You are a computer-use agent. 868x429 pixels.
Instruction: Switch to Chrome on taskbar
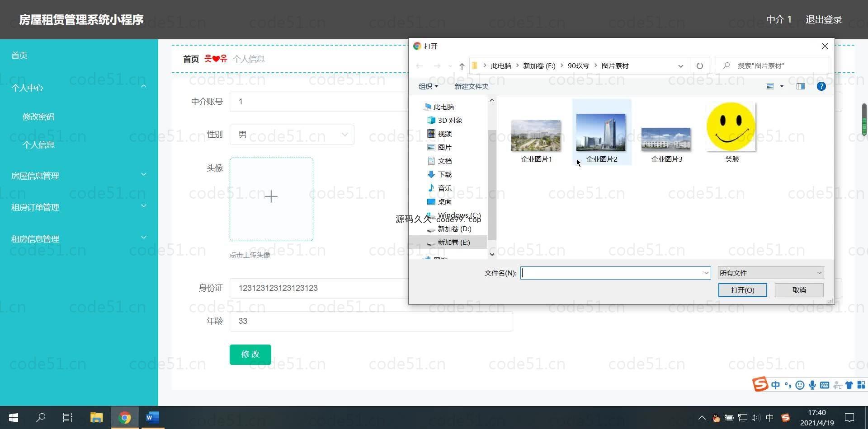125,418
